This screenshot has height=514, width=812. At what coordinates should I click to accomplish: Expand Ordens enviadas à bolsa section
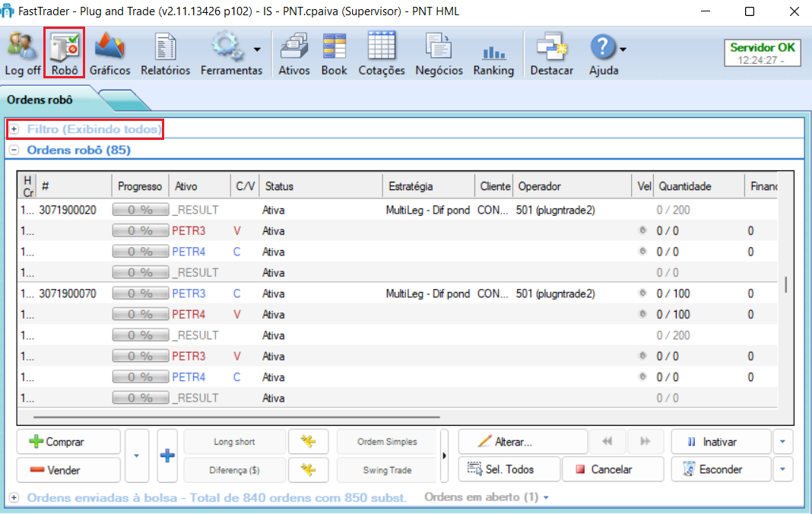[x=14, y=497]
